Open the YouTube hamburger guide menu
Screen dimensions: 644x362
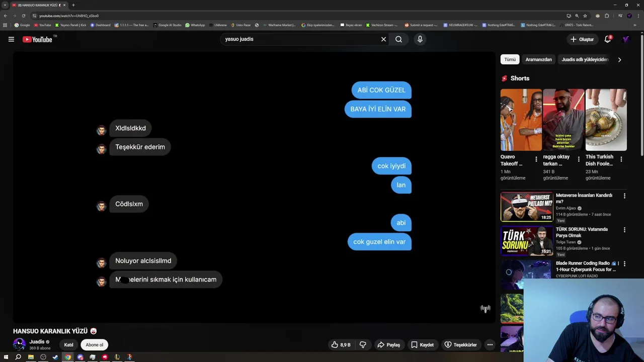(x=11, y=39)
